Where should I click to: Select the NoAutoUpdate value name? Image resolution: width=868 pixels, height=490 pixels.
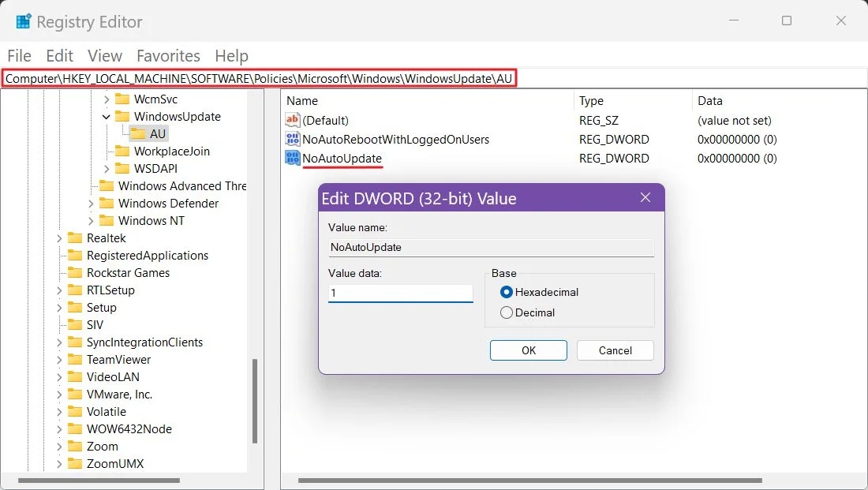tap(342, 159)
